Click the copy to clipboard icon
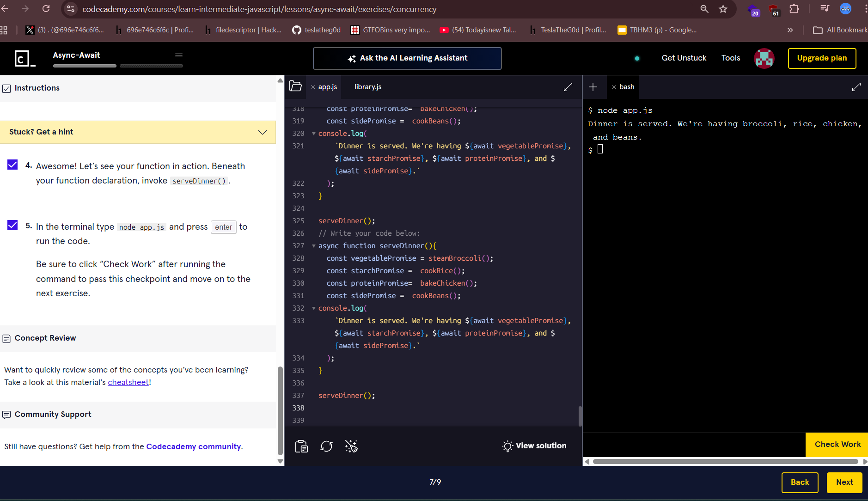868x501 pixels. [x=301, y=446]
